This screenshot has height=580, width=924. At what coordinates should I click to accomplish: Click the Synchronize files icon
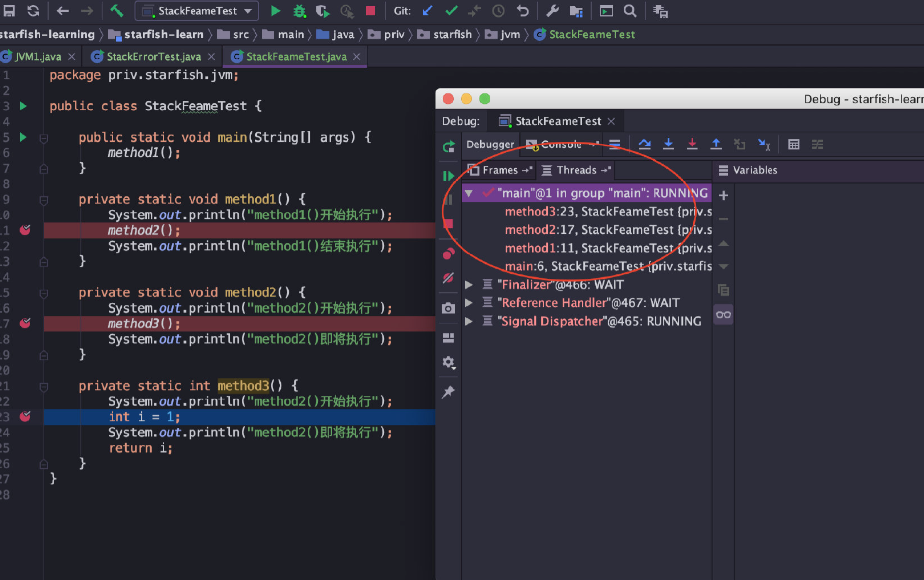pos(33,11)
